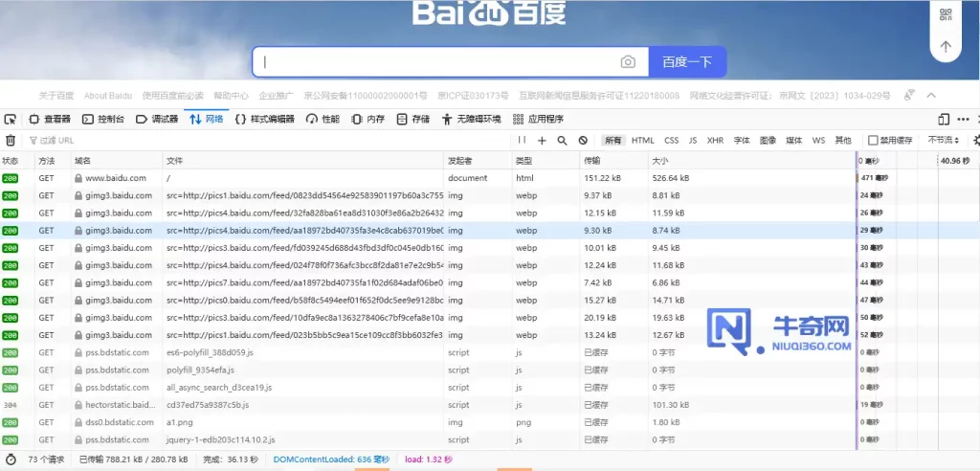The height and width of the screenshot is (471, 980).
Task: Open the 控制台 console tab
Action: 103,119
